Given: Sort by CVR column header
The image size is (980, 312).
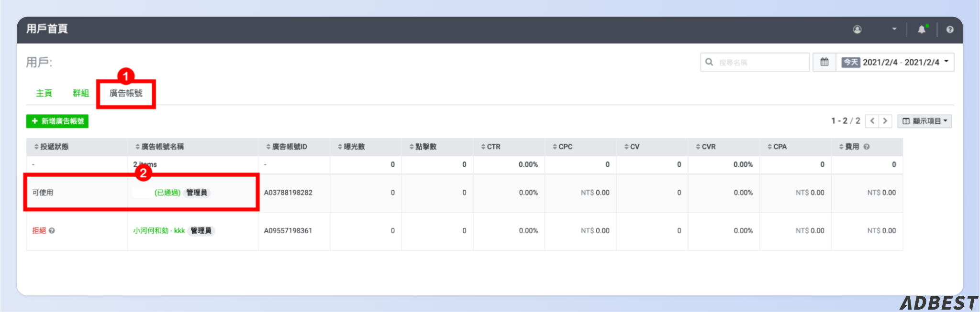Looking at the screenshot, I should click(x=706, y=147).
